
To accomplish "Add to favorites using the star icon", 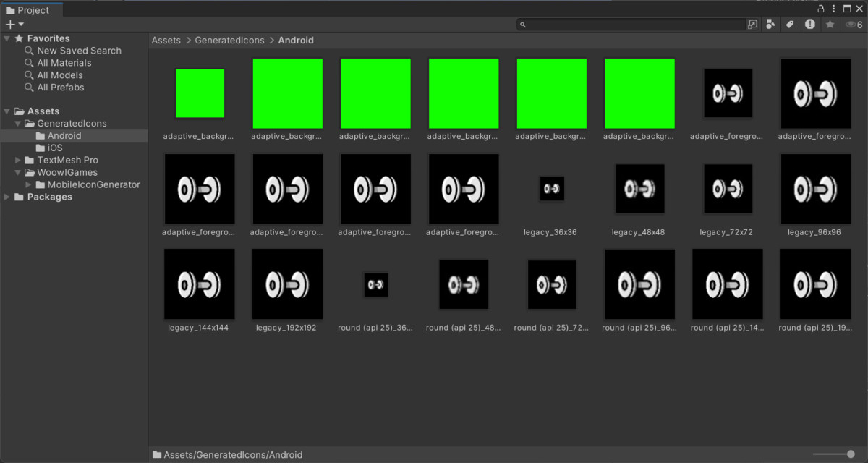I will coord(830,25).
